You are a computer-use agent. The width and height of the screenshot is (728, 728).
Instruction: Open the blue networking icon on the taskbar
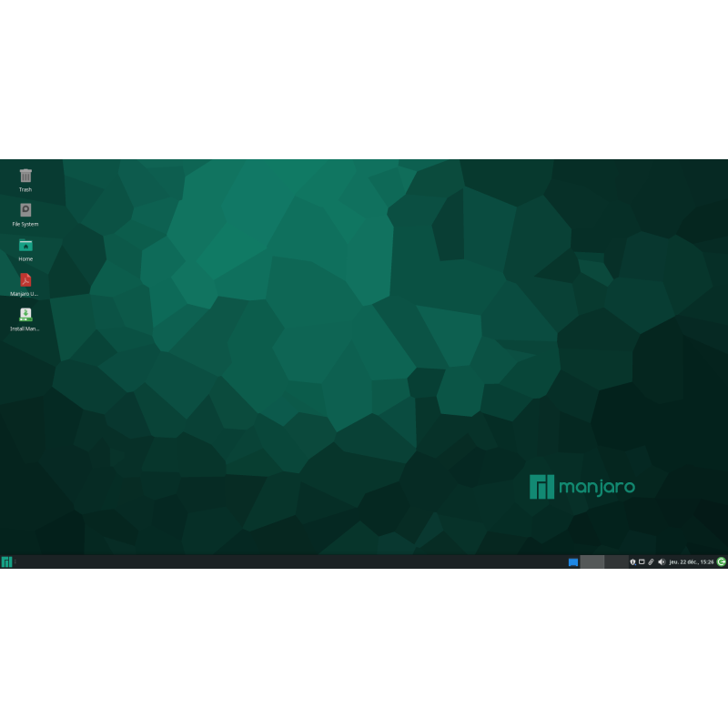pos(572,562)
